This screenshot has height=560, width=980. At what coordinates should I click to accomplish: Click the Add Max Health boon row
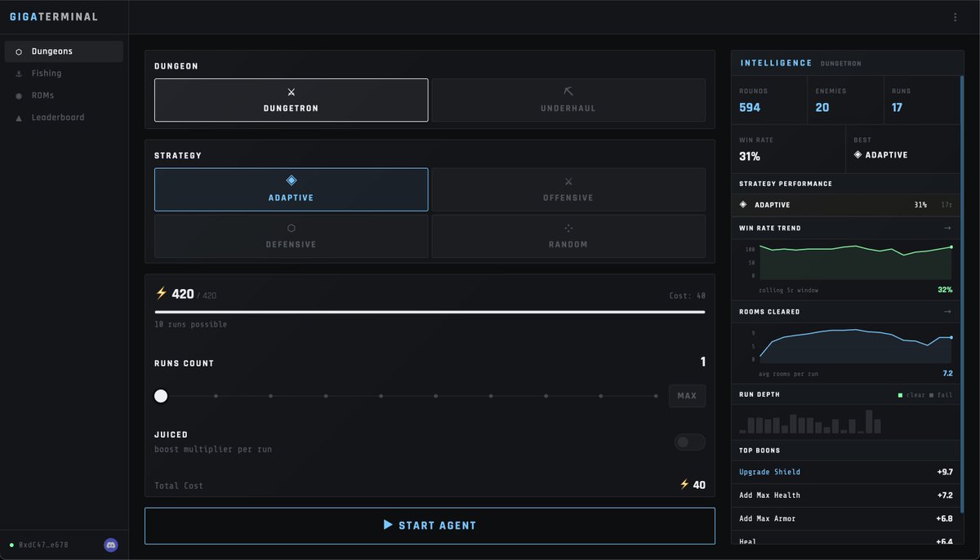point(846,495)
